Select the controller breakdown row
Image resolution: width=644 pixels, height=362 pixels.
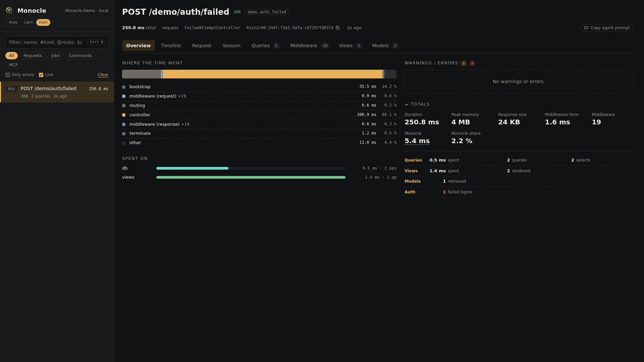click(259, 115)
